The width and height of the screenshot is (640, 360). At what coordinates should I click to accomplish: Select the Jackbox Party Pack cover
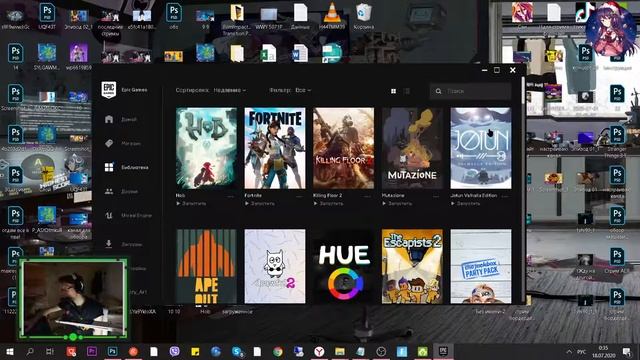click(481, 266)
